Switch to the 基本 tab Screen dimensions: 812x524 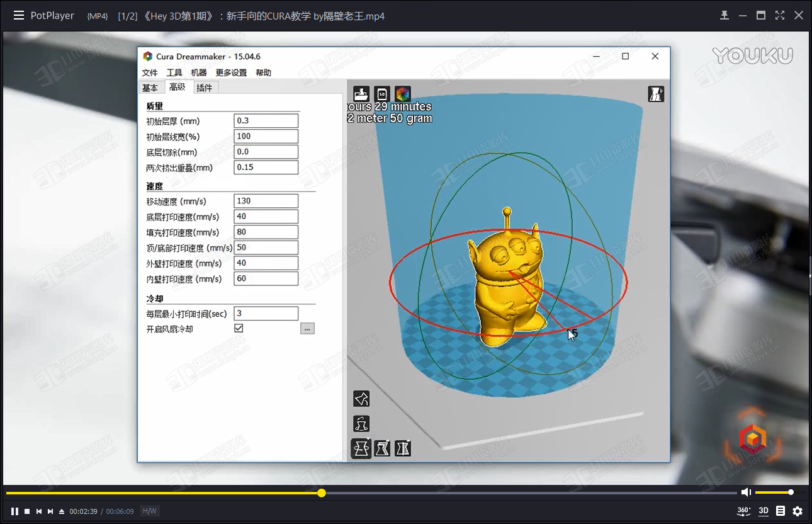coord(150,88)
